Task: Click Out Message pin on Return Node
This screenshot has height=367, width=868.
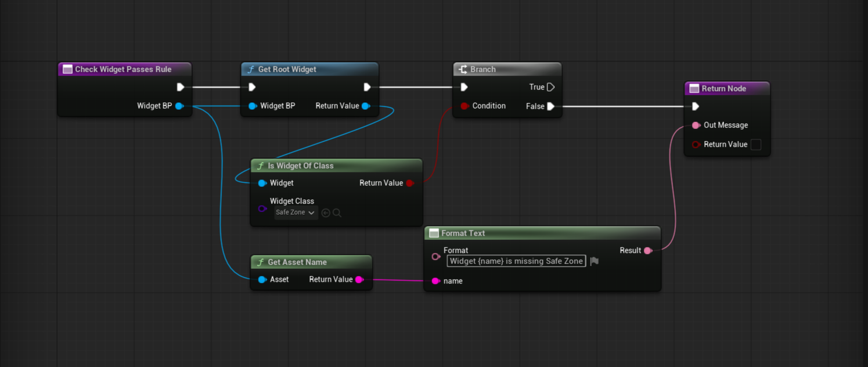Action: tap(696, 125)
